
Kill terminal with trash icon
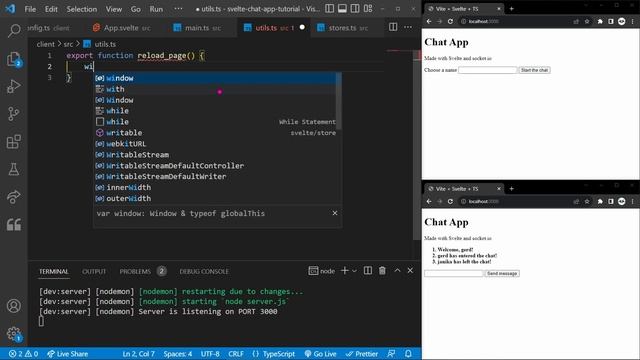point(382,271)
